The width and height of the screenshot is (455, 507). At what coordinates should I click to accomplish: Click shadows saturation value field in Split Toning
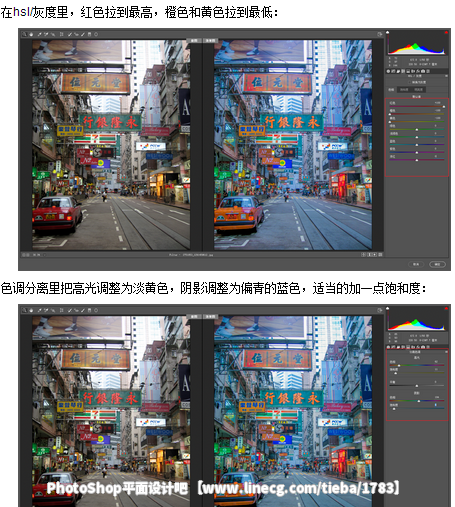(x=437, y=405)
